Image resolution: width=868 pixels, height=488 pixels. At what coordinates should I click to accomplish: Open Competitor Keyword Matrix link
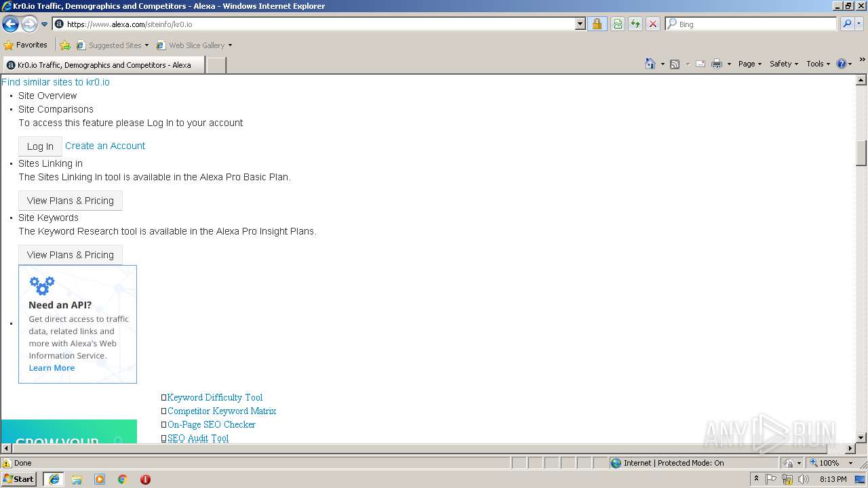pyautogui.click(x=222, y=411)
